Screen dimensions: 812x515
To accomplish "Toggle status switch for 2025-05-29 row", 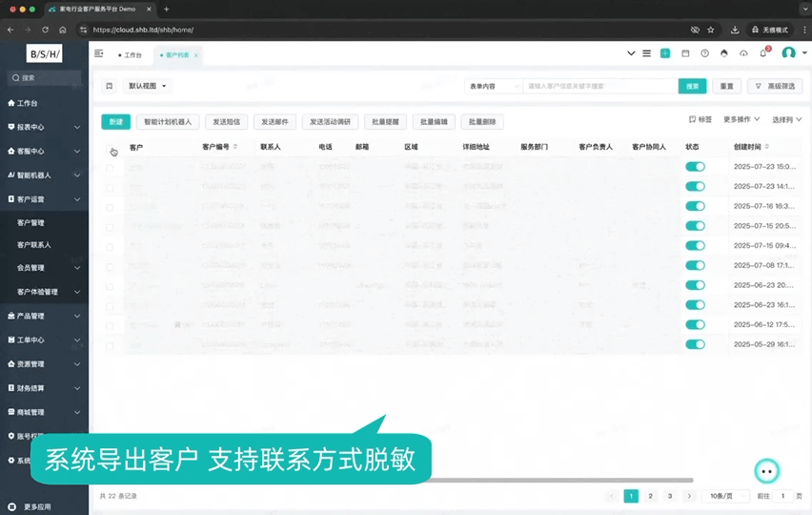I will (695, 344).
